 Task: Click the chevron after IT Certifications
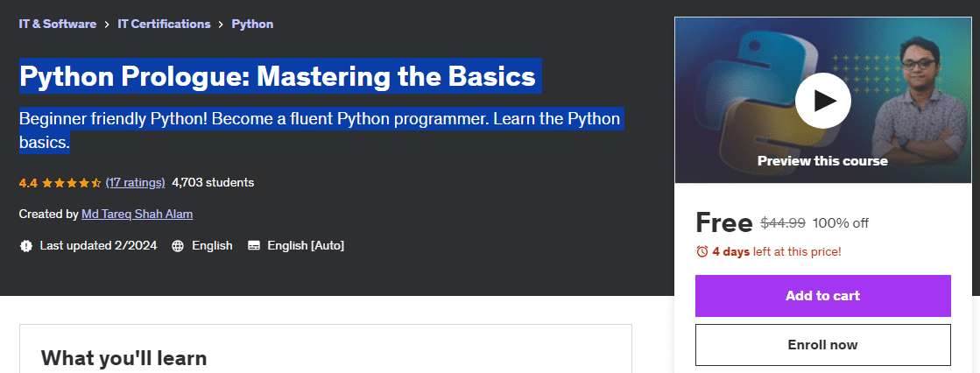221,25
